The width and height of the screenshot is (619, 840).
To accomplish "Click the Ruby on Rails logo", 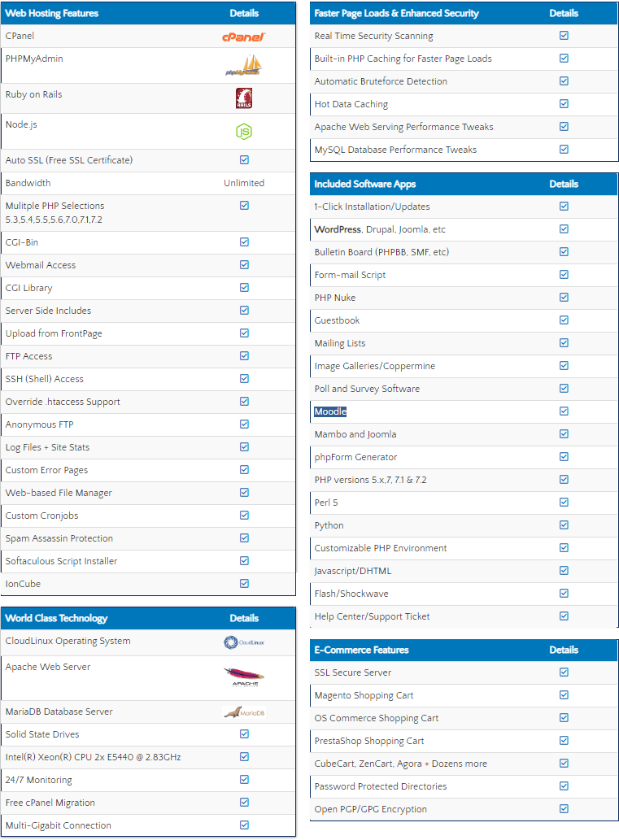I will [244, 98].
